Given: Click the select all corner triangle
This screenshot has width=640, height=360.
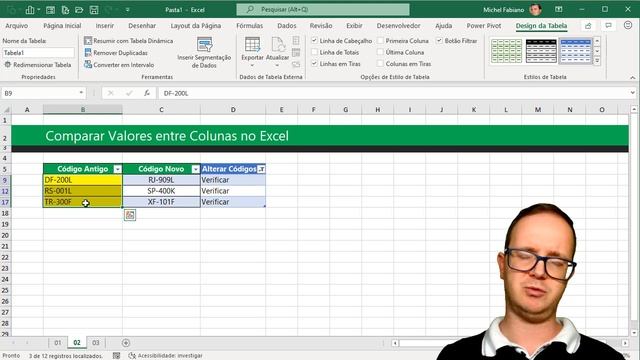Looking at the screenshot, I should click(x=7, y=109).
